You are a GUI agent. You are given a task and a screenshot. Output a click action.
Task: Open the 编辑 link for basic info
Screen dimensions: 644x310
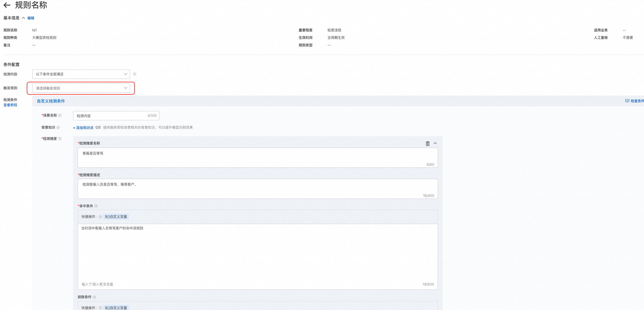(x=31, y=18)
